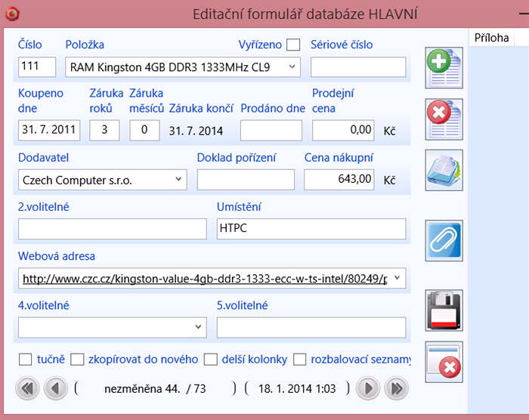This screenshot has width=529, height=420.
Task: Select the Příloha column header
Action: coord(491,37)
